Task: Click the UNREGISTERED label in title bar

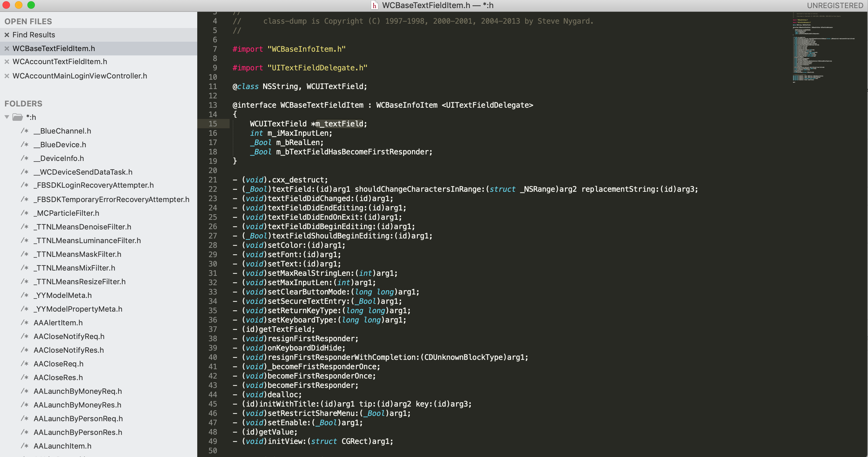Action: click(835, 5)
